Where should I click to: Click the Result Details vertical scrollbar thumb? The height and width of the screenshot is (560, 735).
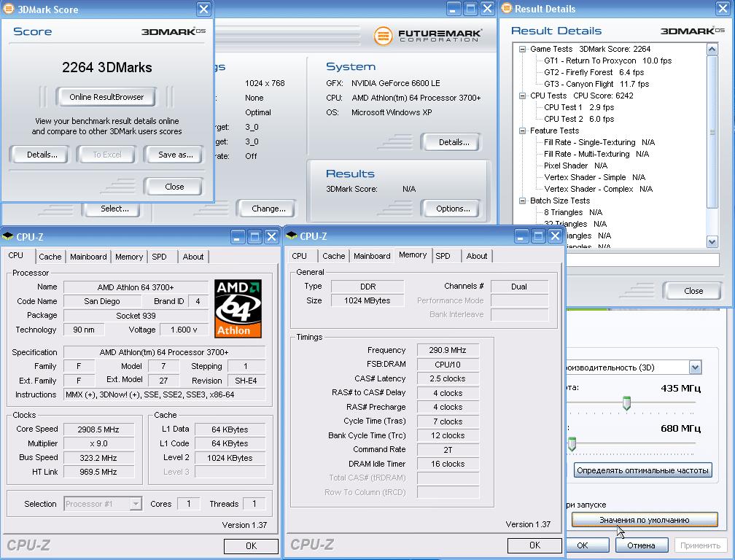tap(712, 132)
